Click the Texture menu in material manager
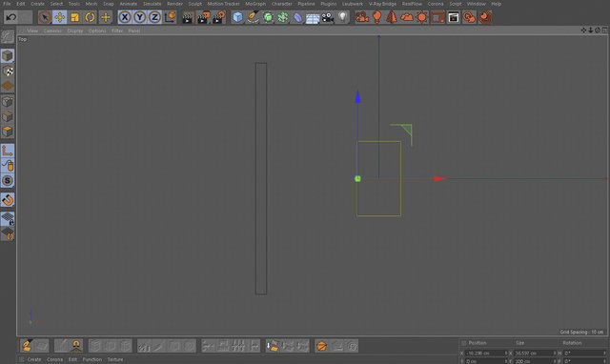Screen dimensions: 610x364 pos(115,359)
